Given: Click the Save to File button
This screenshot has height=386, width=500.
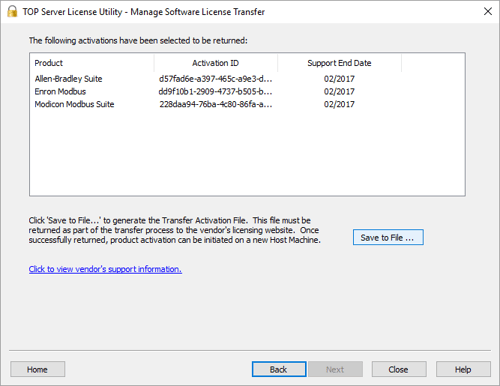Looking at the screenshot, I should point(388,237).
